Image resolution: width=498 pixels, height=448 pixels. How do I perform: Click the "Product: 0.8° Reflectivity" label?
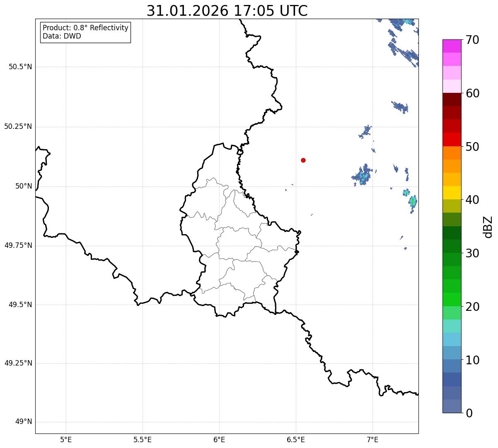point(86,28)
